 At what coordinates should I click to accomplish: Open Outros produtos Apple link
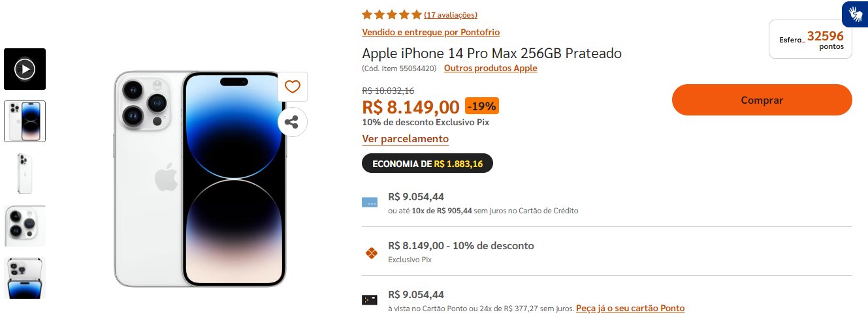[490, 68]
